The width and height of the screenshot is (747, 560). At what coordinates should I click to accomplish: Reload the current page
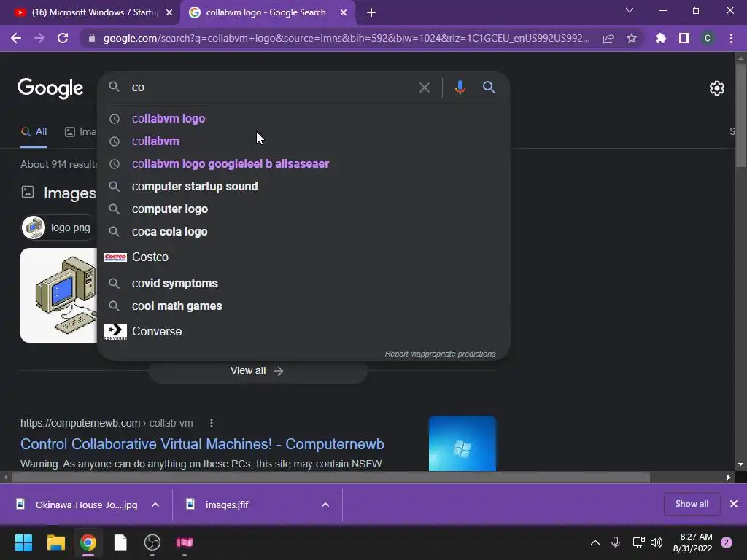[x=63, y=38]
